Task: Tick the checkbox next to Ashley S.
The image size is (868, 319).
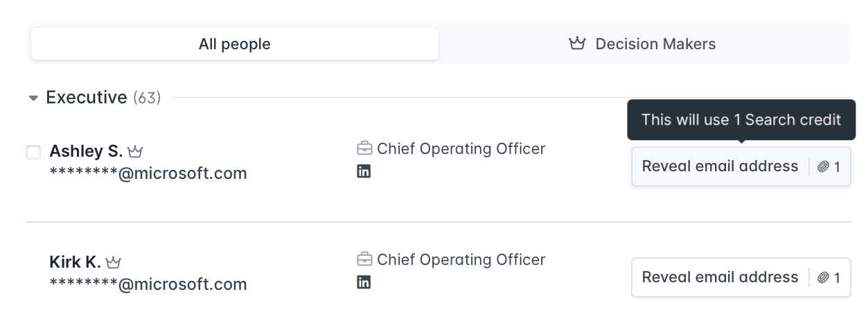Action: point(33,152)
